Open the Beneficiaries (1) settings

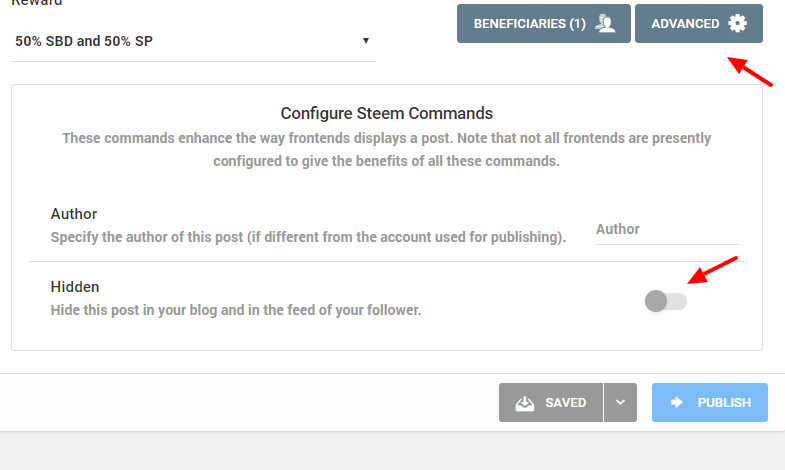530,24
